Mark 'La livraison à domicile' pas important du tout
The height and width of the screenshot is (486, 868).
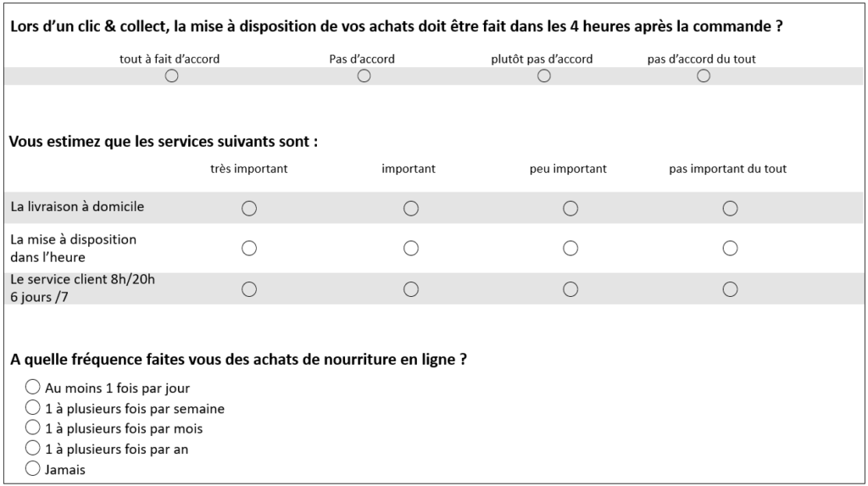tap(730, 208)
